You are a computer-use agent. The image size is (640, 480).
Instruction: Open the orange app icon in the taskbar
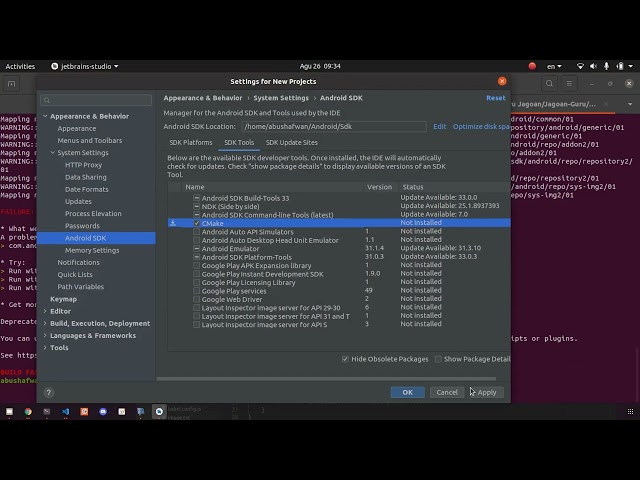tap(84, 411)
